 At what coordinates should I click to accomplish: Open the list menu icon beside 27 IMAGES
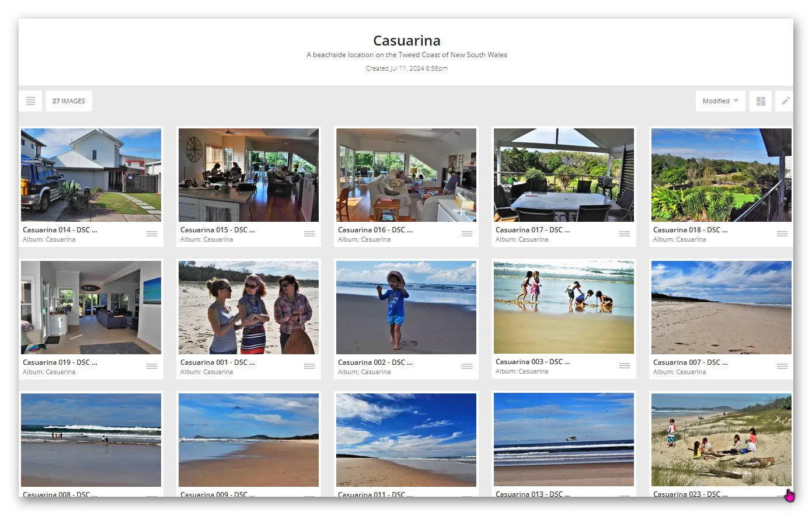30,101
